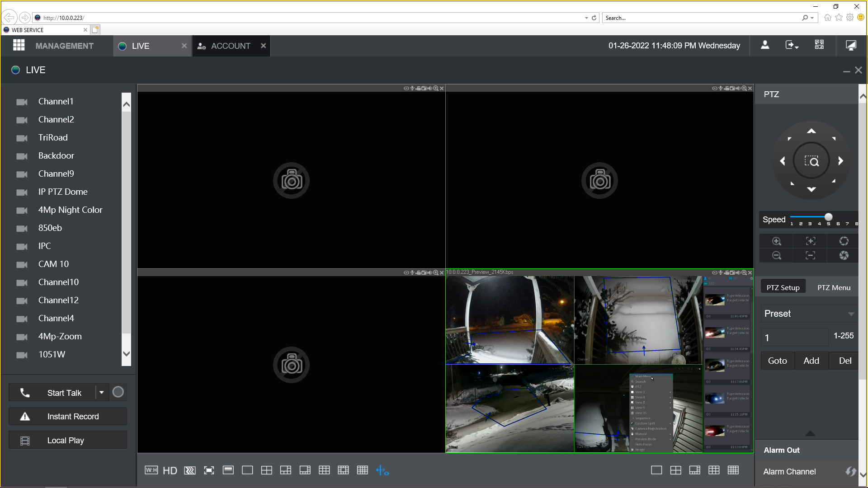
Task: Toggle eye icon in top-left video pane
Action: click(406, 89)
